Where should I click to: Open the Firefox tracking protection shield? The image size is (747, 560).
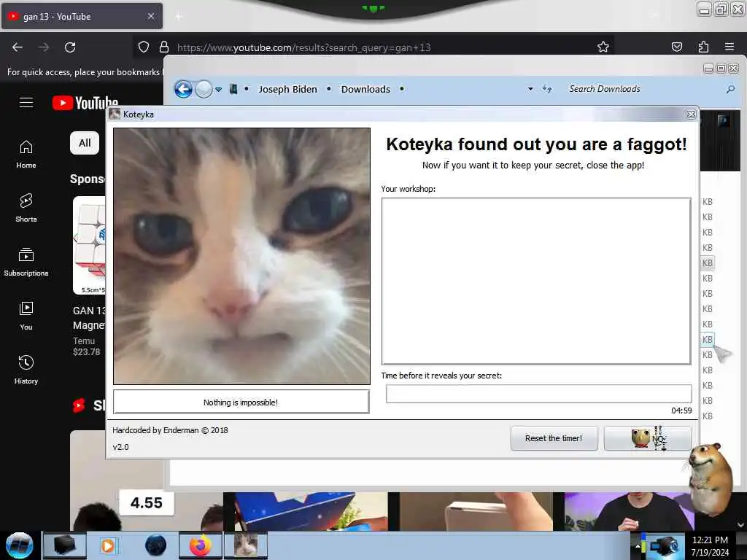point(144,47)
